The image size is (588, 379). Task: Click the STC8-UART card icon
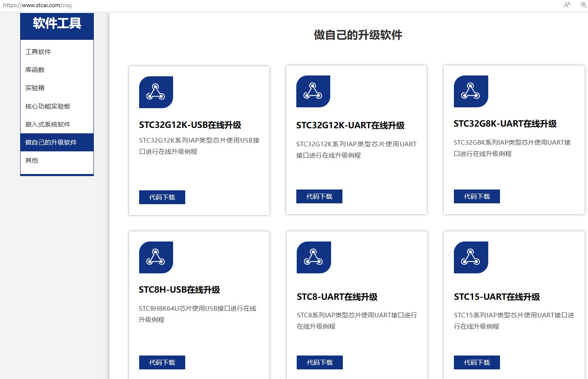click(x=313, y=257)
